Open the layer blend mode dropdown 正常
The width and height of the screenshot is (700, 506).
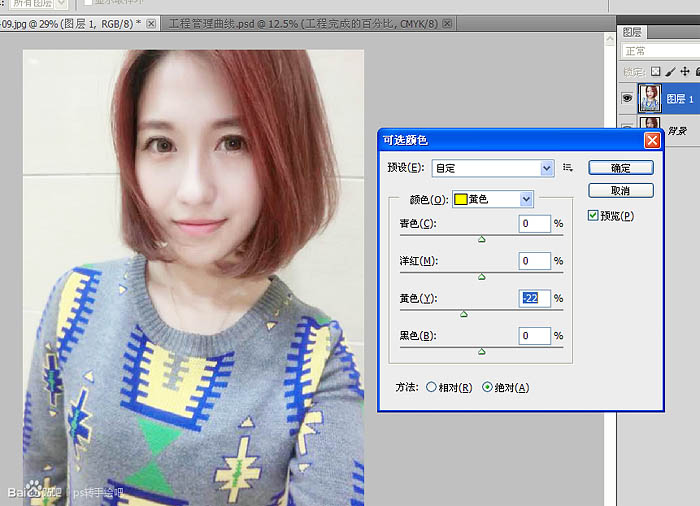point(660,50)
